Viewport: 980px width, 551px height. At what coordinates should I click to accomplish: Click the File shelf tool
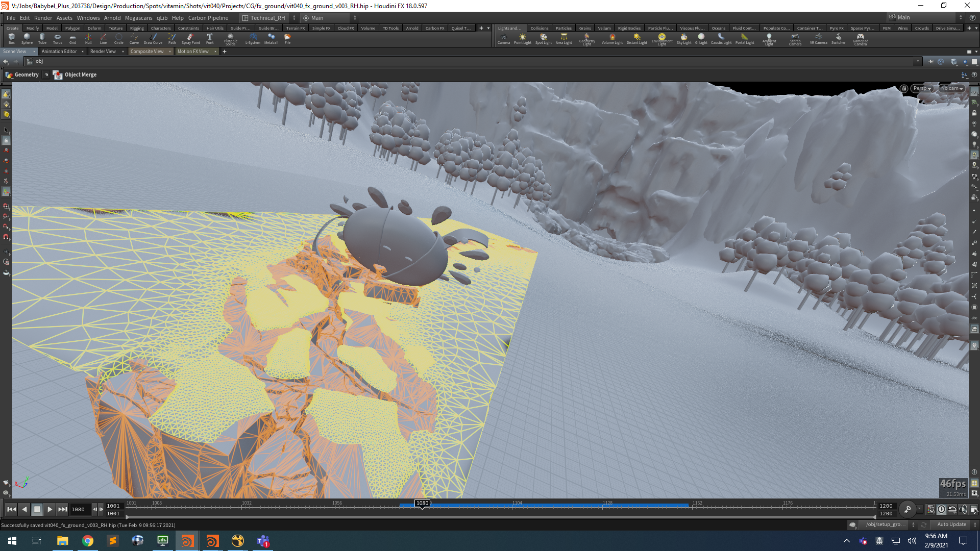point(288,39)
